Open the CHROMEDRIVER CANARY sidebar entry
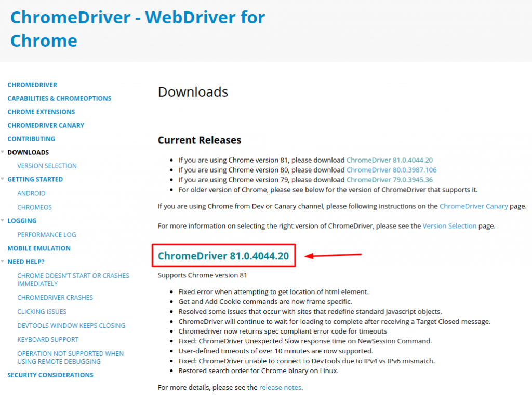 (x=46, y=125)
